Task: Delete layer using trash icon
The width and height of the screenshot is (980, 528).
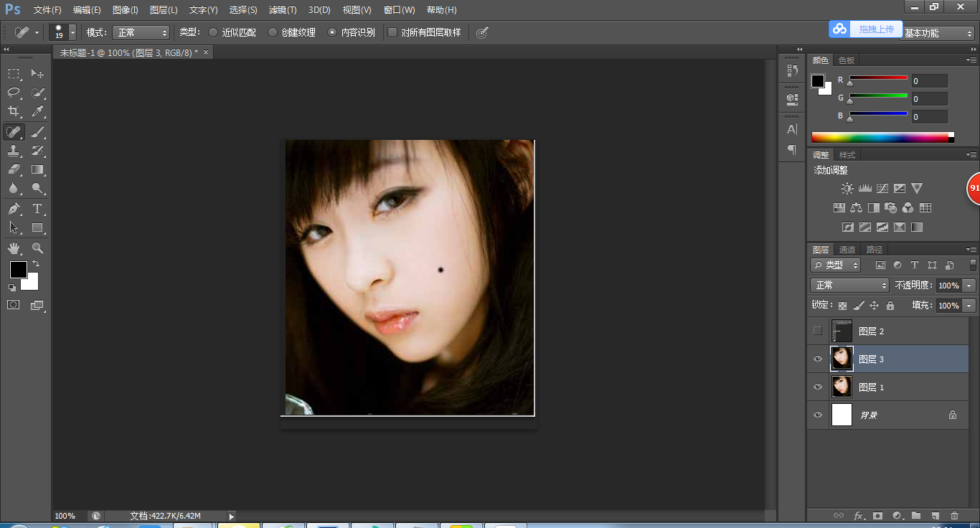Action: click(x=954, y=515)
